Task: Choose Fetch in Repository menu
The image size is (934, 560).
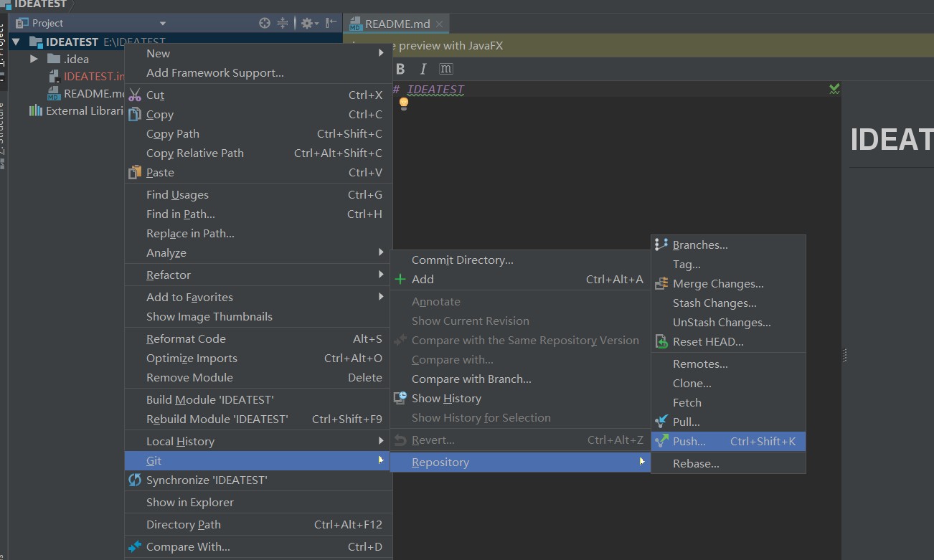Action: tap(729, 402)
